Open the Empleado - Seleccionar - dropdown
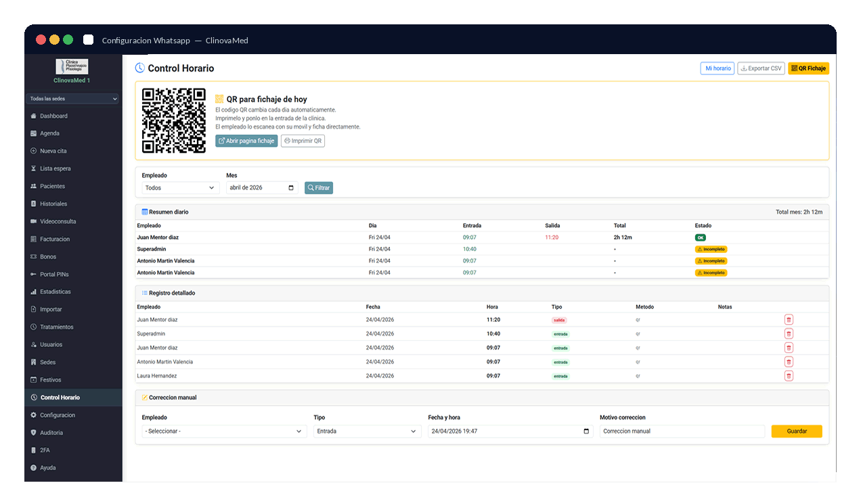The height and width of the screenshot is (504, 861). tap(224, 431)
